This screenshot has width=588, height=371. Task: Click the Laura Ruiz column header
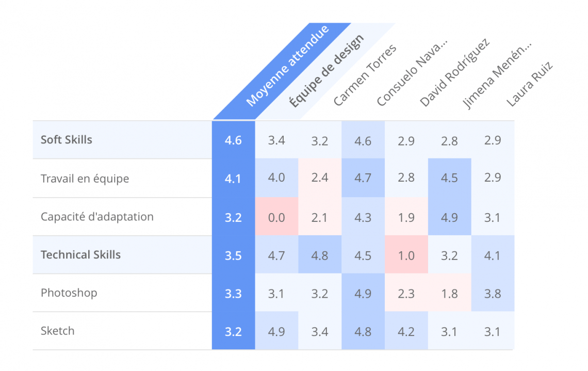tap(530, 84)
